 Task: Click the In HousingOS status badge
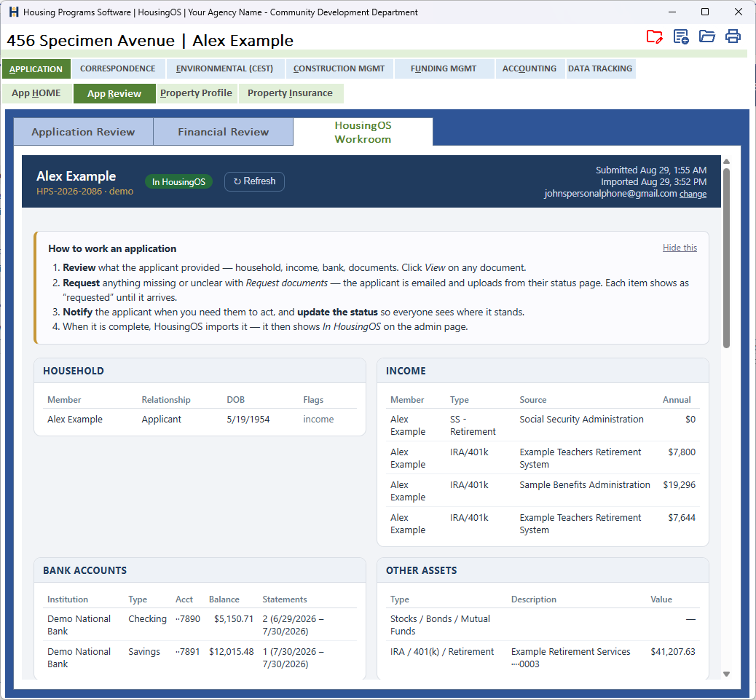(179, 182)
